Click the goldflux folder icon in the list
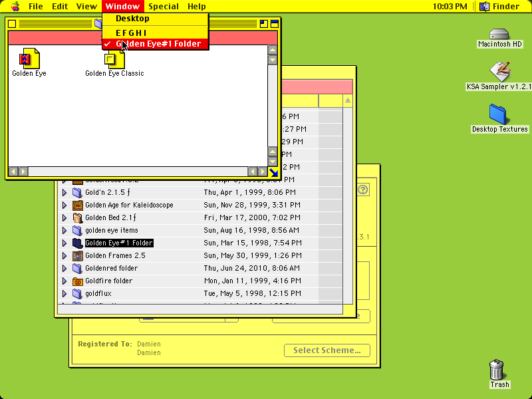This screenshot has width=532, height=399. coord(77,293)
